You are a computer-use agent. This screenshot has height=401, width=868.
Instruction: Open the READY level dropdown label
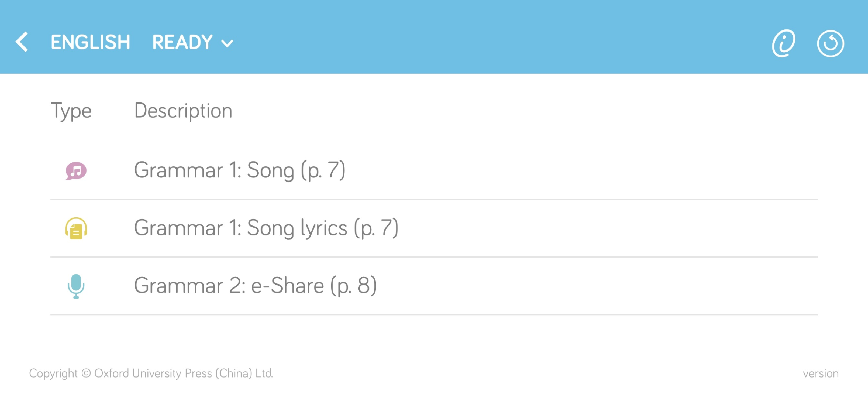(x=182, y=43)
